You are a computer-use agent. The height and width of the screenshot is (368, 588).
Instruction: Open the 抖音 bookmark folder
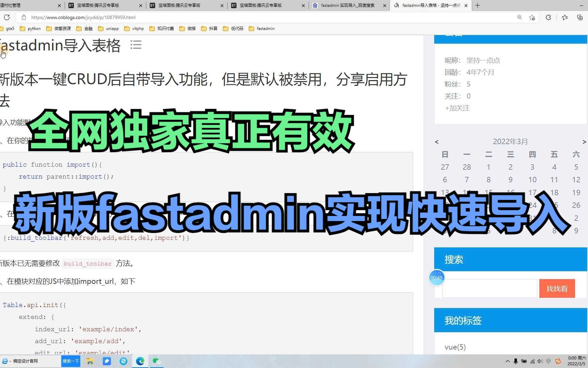pos(209,29)
